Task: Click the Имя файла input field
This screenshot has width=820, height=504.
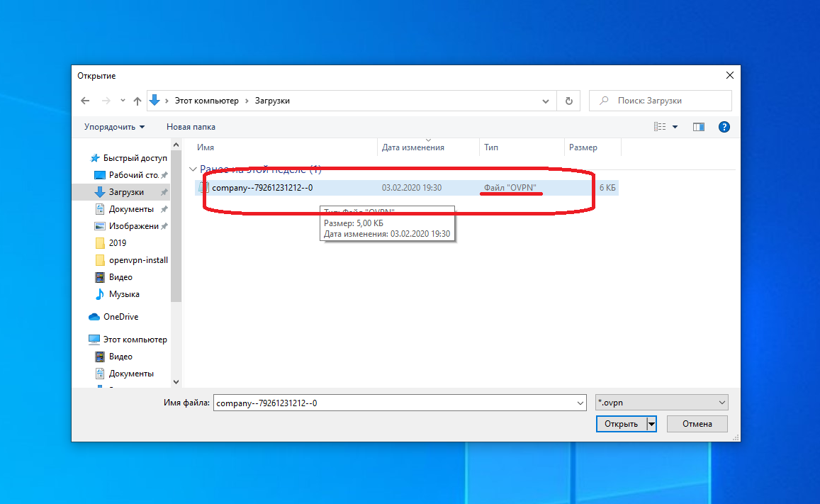Action: 393,403
